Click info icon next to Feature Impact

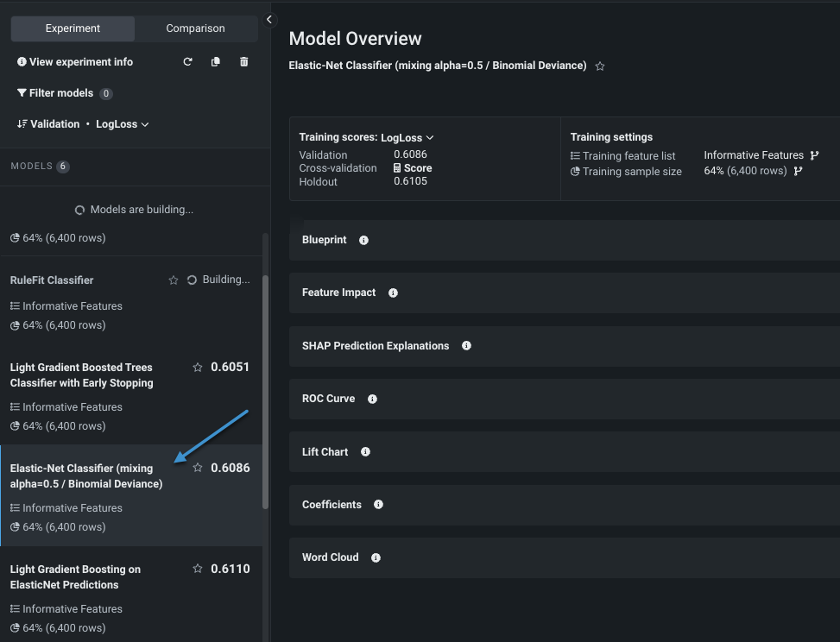(x=393, y=293)
